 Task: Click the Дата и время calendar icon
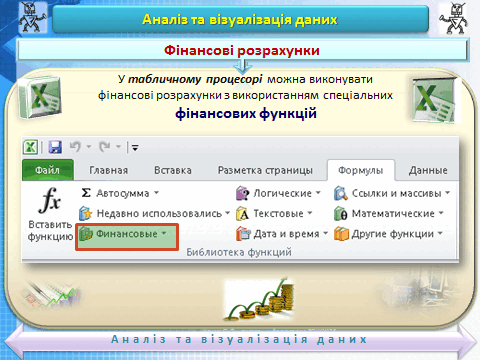tap(243, 234)
